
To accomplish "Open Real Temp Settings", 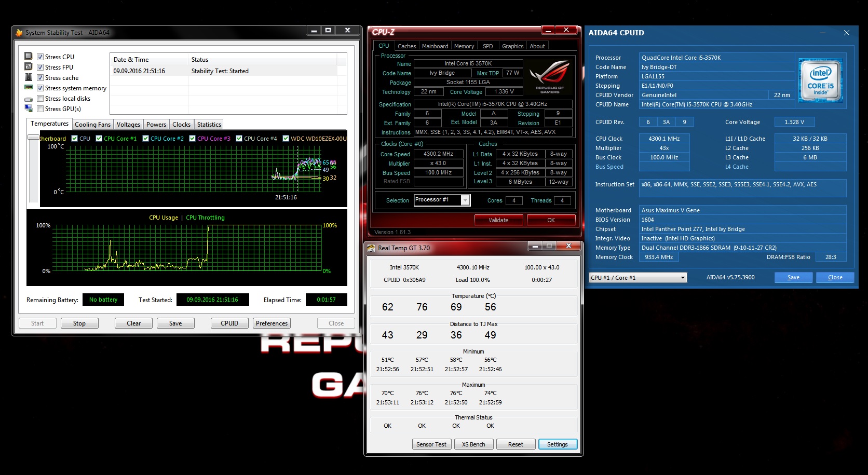I will (x=558, y=444).
